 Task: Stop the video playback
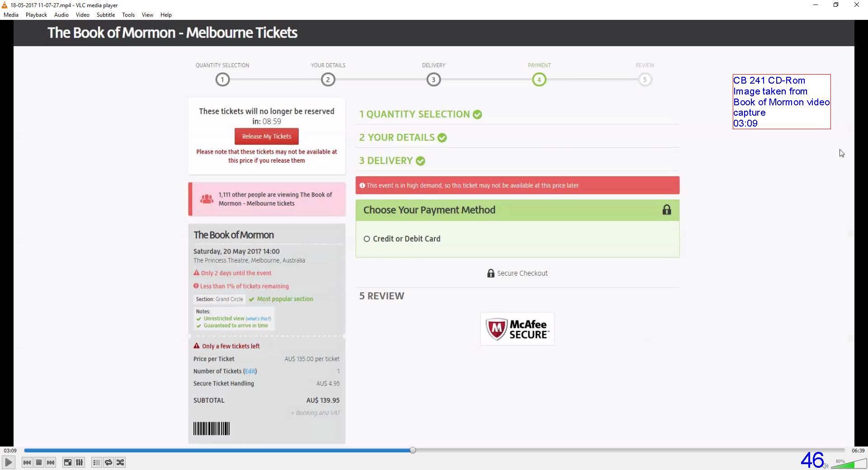(39, 462)
